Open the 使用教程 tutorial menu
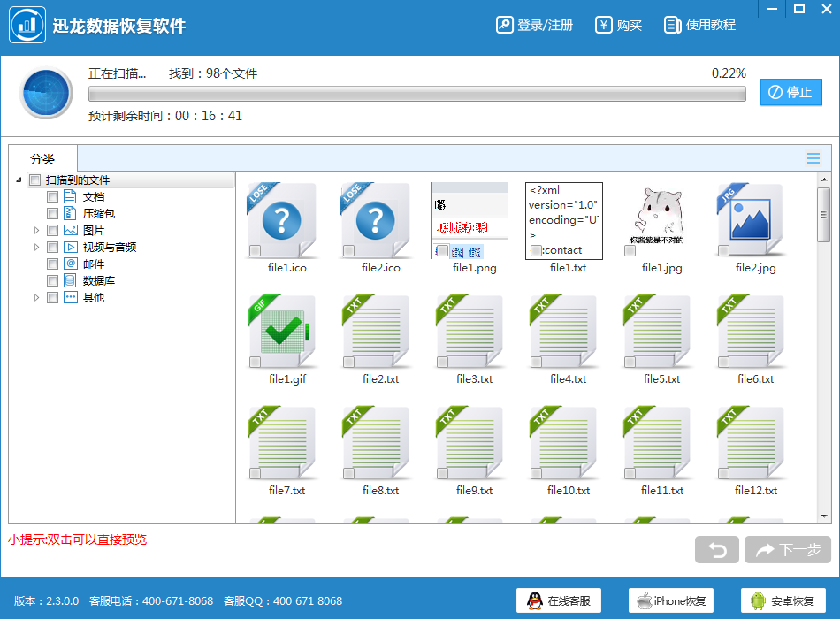The image size is (840, 619). [x=700, y=25]
